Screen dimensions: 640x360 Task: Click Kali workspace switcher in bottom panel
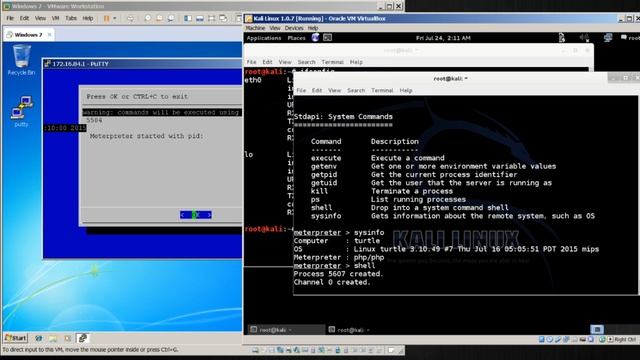click(597, 329)
